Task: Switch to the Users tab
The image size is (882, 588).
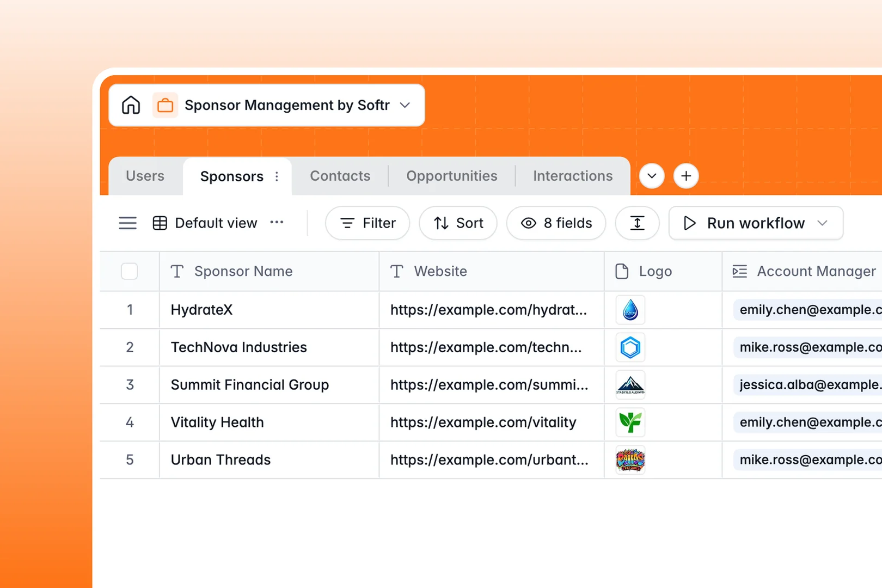Action: pyautogui.click(x=145, y=176)
